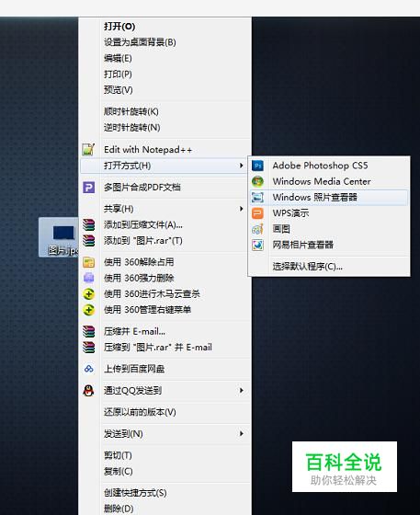Open the 通过QQ发送到 entry
This screenshot has height=515, width=420.
166,391
